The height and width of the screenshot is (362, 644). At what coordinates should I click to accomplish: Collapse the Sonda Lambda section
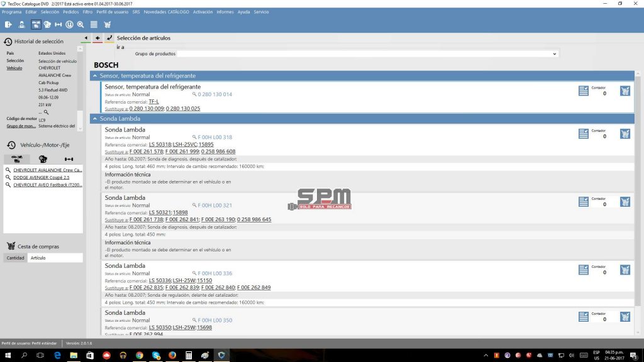click(x=95, y=119)
